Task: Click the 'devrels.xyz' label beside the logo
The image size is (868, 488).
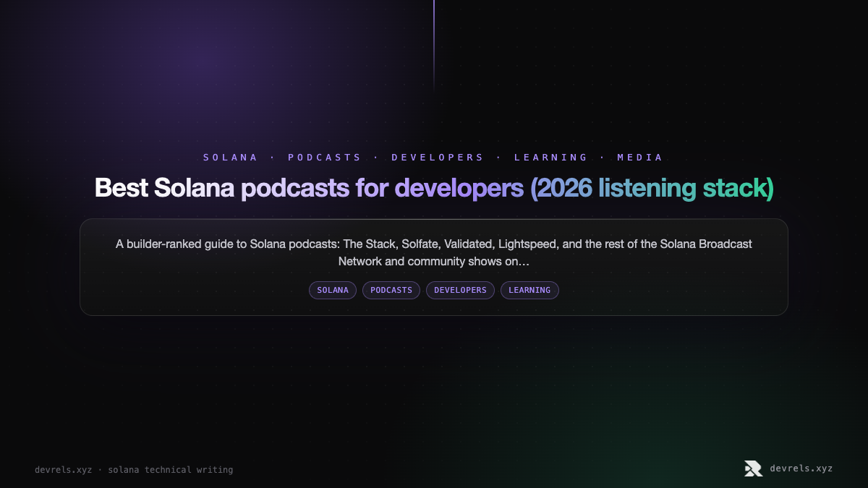Action: click(x=801, y=468)
